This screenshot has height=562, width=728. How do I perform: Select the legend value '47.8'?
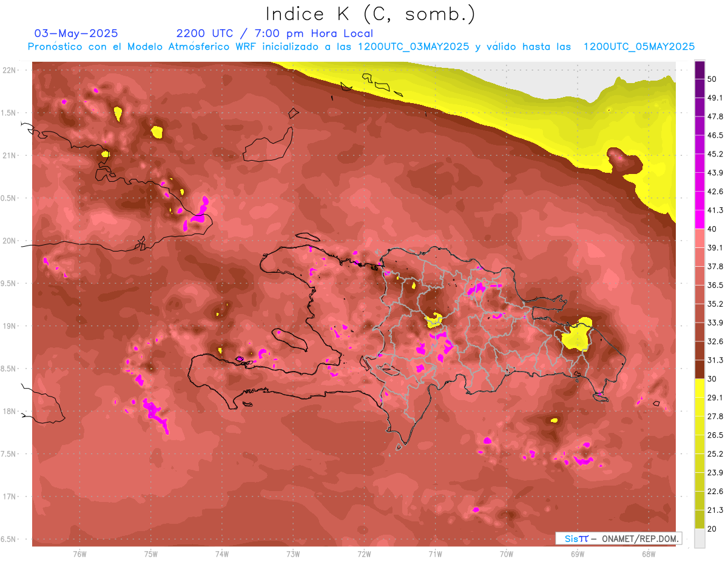[x=715, y=116]
